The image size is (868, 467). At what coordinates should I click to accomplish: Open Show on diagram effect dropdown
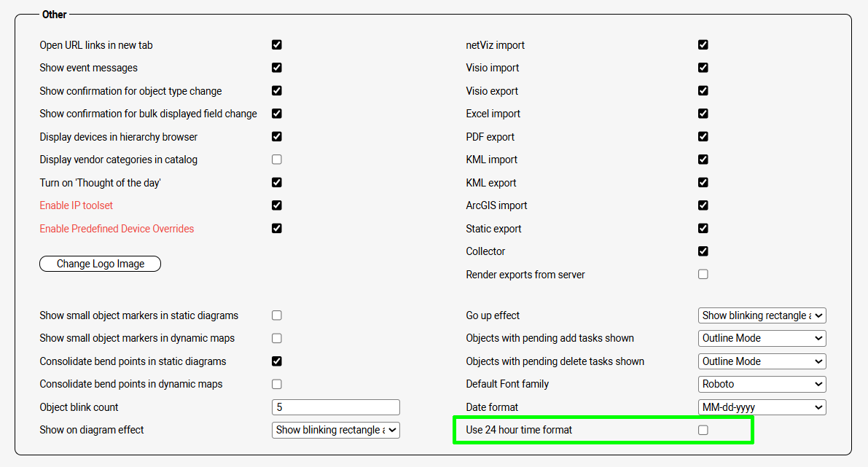click(336, 431)
